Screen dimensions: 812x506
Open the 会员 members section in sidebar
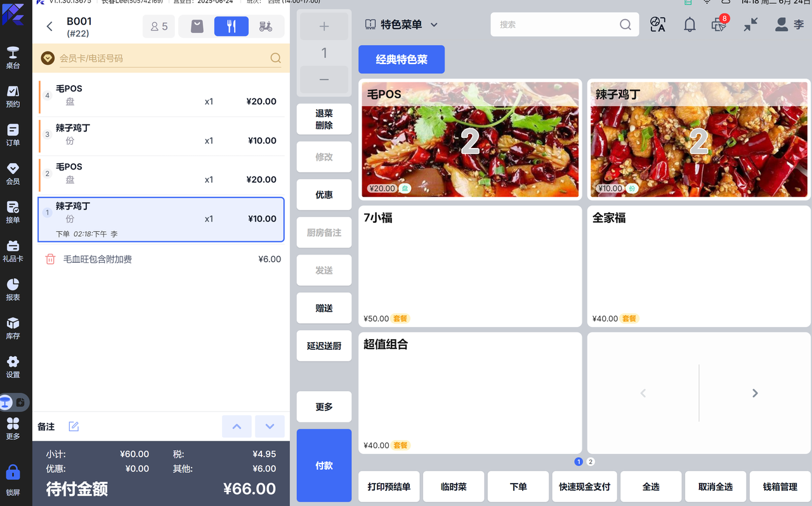coord(13,173)
